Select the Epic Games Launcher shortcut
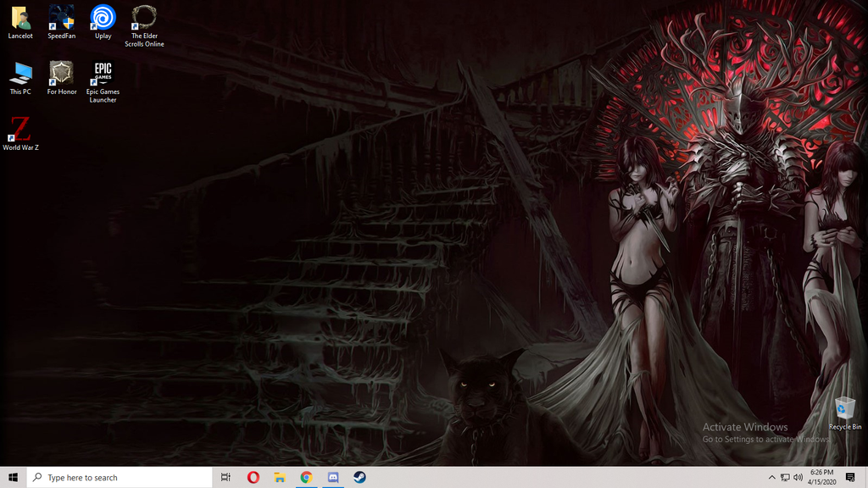 point(103,82)
